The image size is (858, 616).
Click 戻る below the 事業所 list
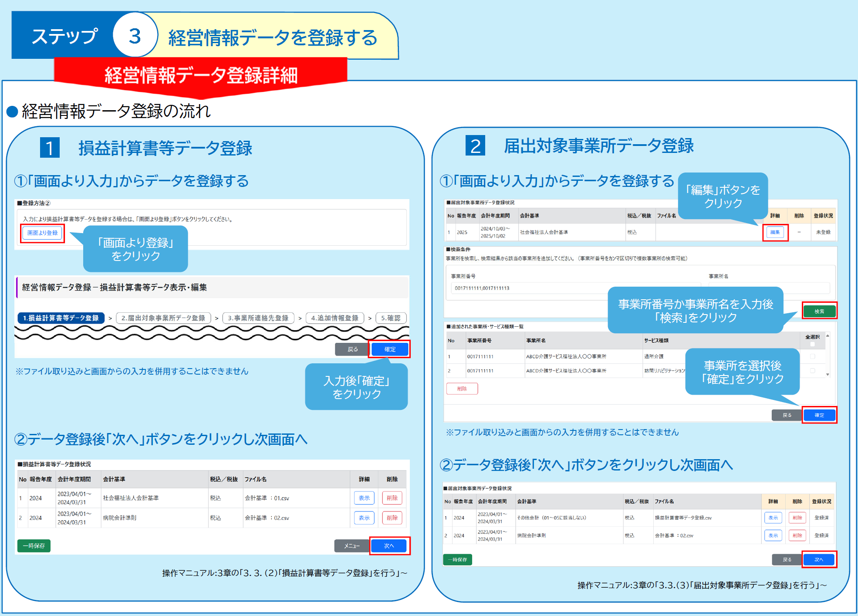pyautogui.click(x=787, y=415)
